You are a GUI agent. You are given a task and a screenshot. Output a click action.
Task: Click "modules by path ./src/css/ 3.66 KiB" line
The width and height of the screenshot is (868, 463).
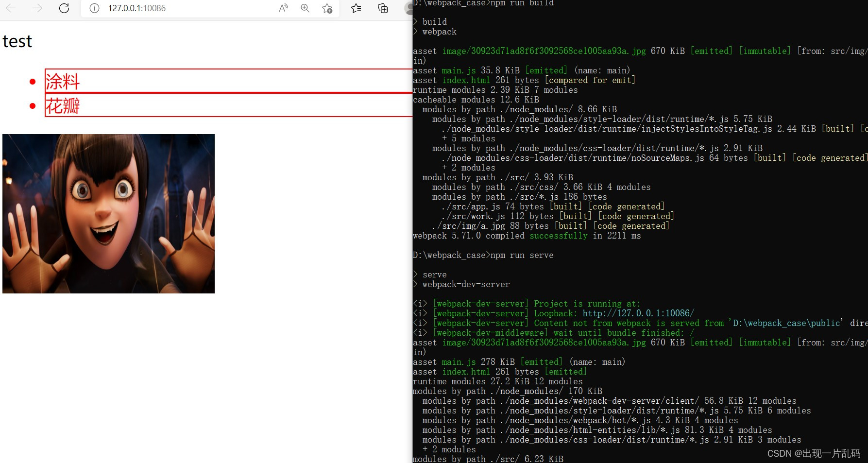(x=542, y=187)
